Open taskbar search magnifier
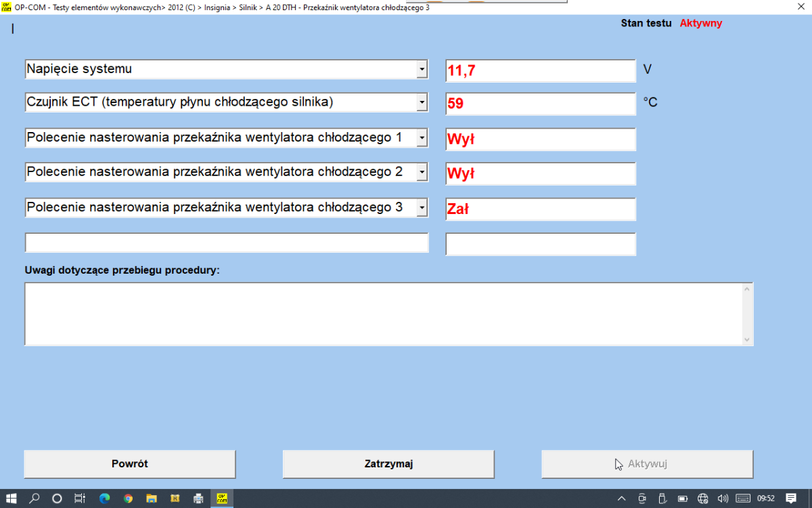Viewport: 812px width, 508px height. tap(35, 499)
